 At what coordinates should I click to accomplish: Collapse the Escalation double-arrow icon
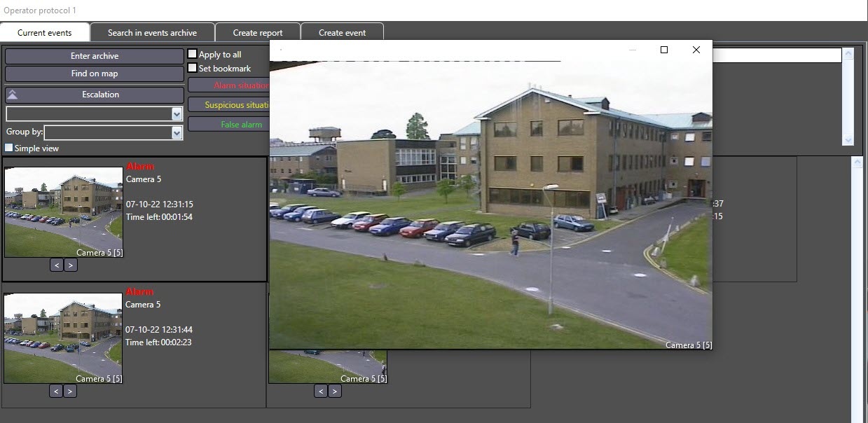coord(13,95)
